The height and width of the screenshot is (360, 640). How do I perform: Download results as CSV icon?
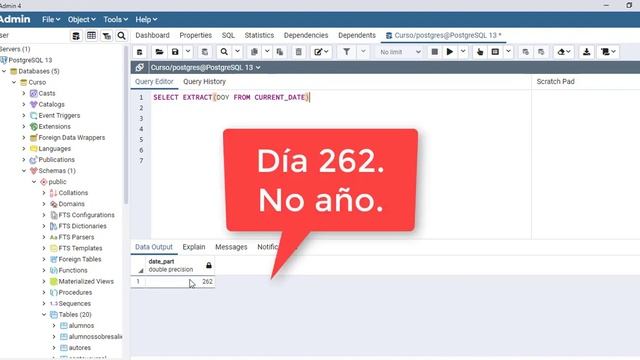pyautogui.click(x=587, y=52)
